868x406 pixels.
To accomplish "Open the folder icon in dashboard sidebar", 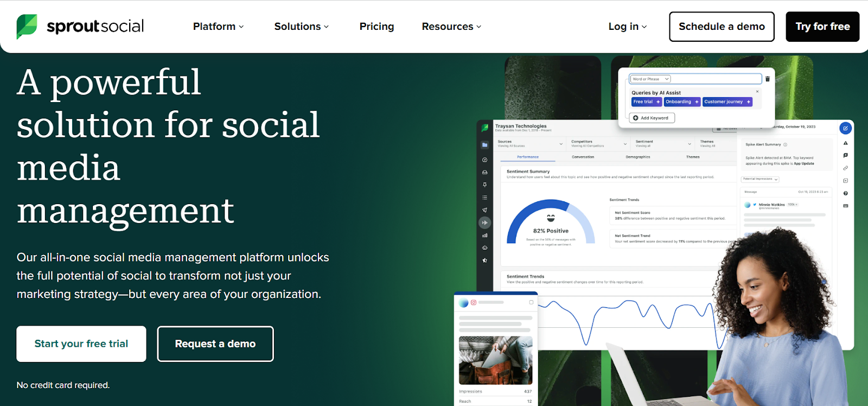I will coord(485,145).
